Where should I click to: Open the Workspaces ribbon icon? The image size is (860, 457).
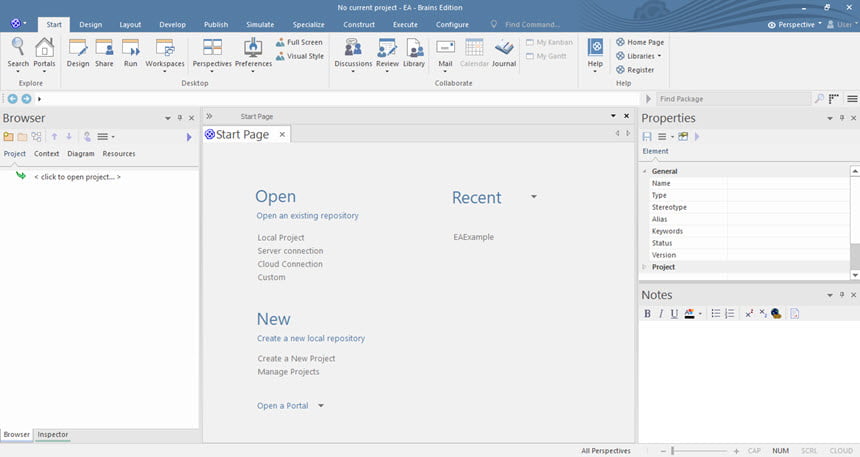tap(165, 53)
